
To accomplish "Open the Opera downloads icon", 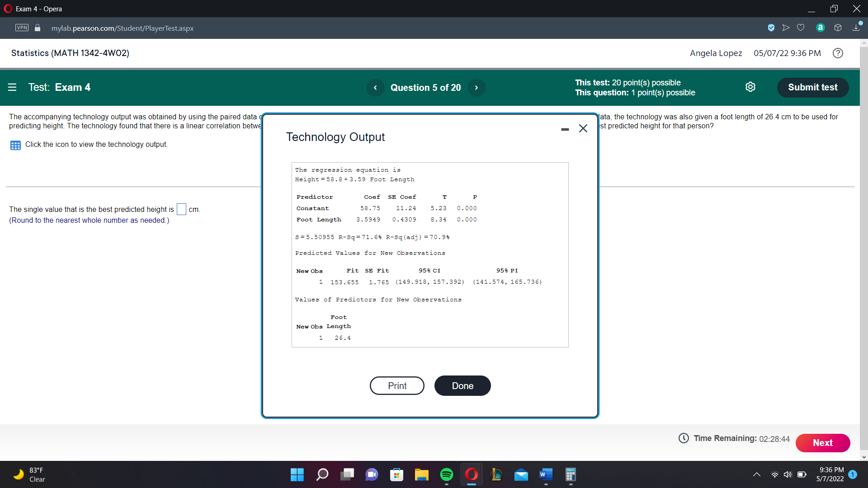I will click(856, 28).
